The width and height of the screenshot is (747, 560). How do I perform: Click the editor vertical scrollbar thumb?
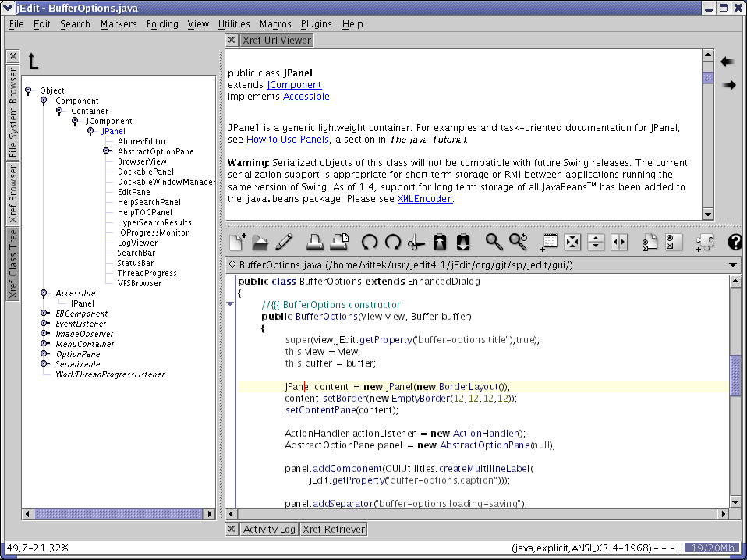pyautogui.click(x=735, y=376)
